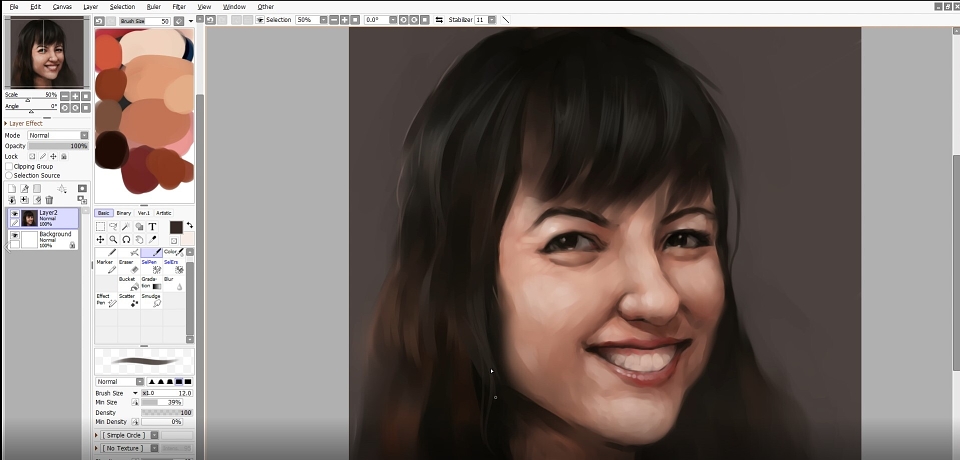The image size is (960, 460).
Task: Zoom in with navigator Scale plus button
Action: (x=75, y=96)
